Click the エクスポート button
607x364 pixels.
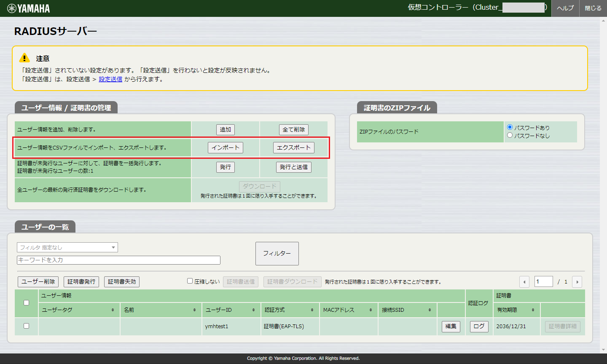(294, 147)
